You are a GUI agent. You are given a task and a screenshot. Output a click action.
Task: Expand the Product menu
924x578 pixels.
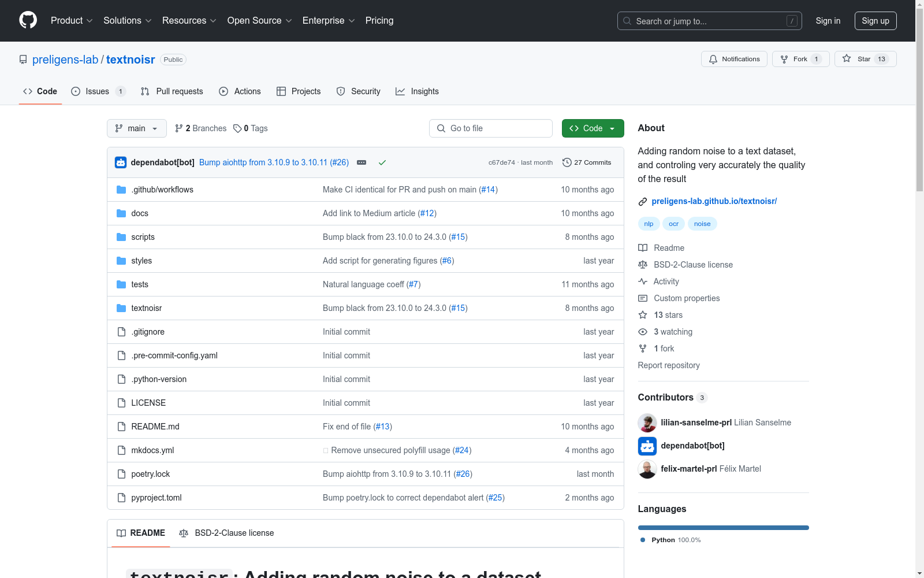(x=72, y=20)
